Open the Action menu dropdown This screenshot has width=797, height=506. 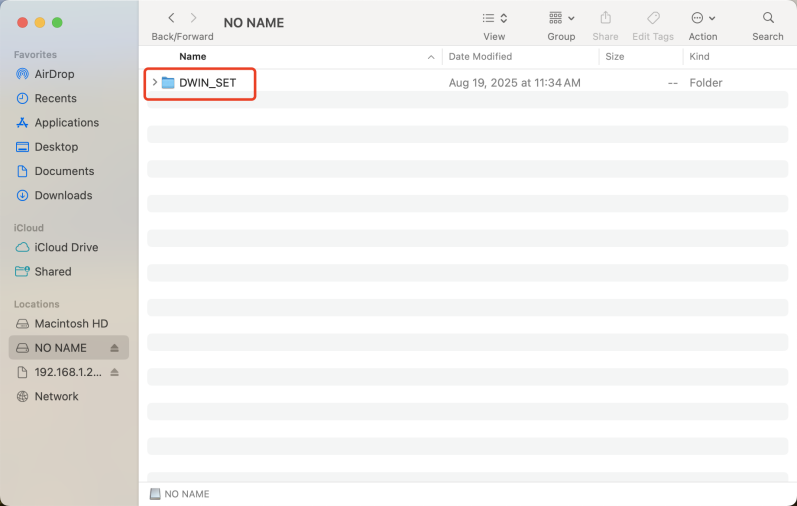tap(703, 18)
